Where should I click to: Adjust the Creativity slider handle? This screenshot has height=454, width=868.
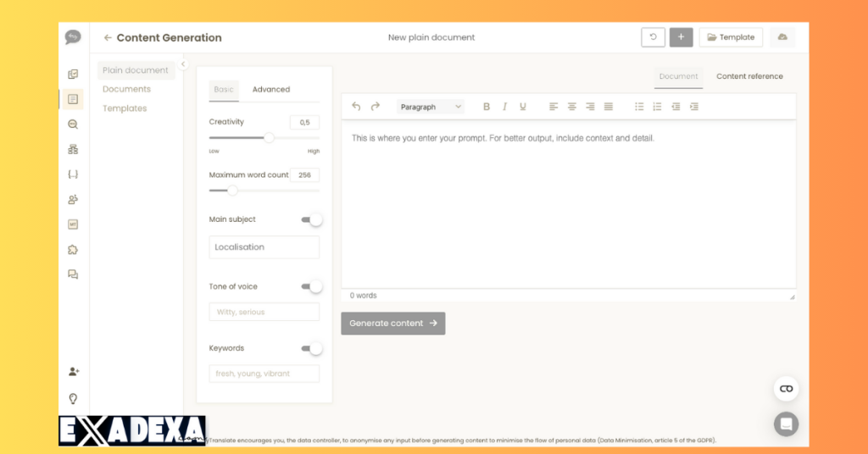click(269, 138)
